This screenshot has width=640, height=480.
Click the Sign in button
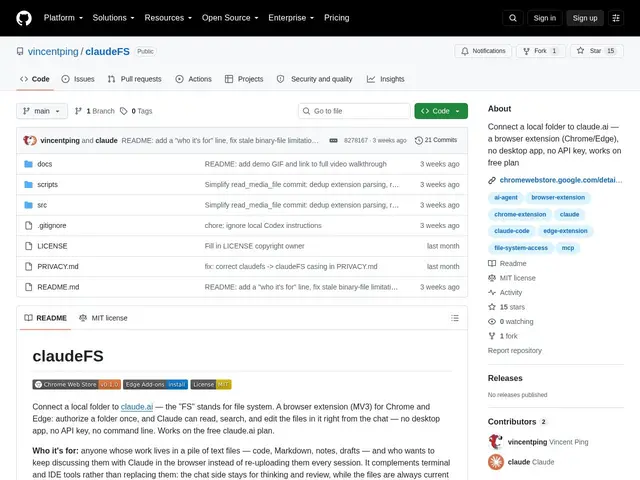pos(544,18)
